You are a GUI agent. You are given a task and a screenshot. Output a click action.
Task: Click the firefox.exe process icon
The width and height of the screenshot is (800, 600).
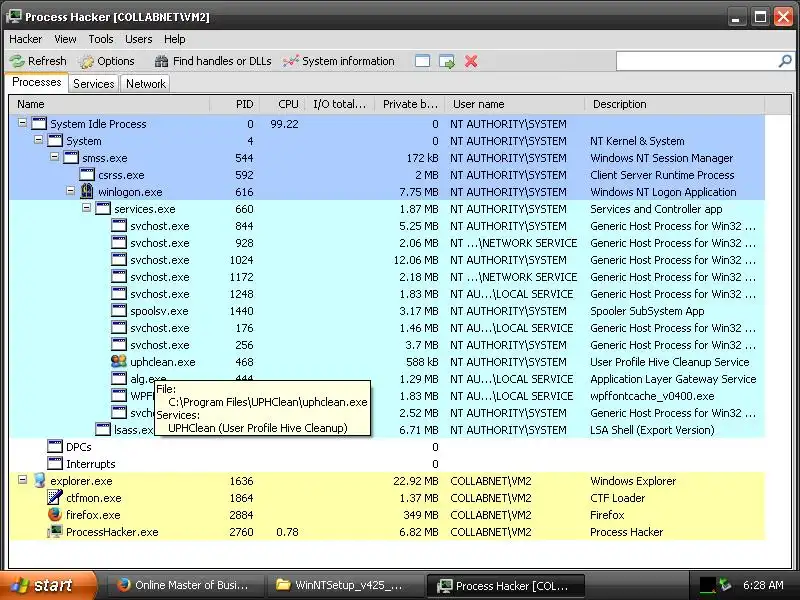pos(55,514)
